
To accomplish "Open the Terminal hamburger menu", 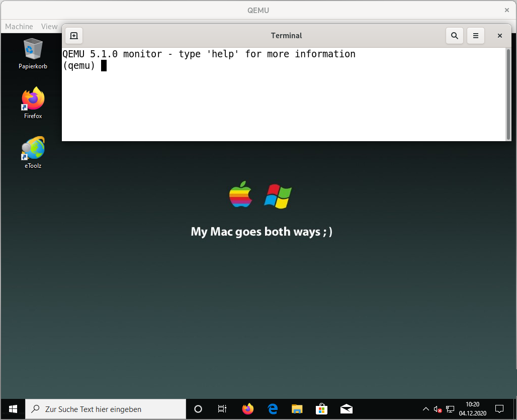I will click(x=475, y=36).
